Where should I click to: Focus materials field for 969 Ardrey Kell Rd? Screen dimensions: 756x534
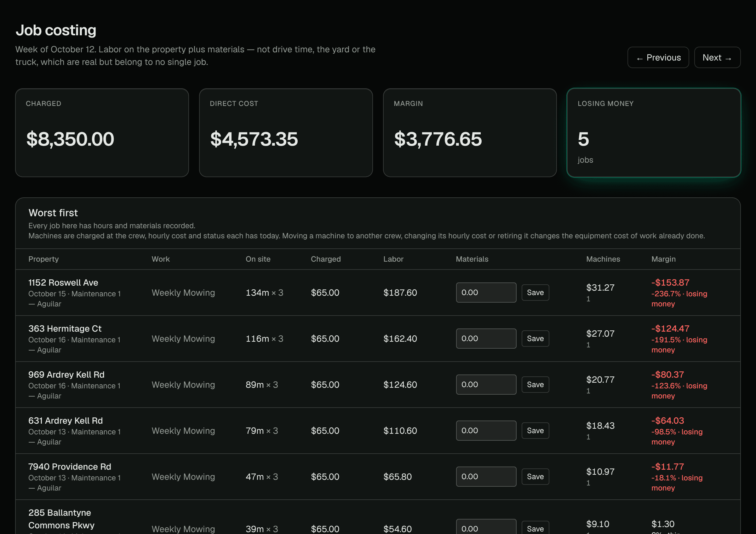tap(486, 385)
